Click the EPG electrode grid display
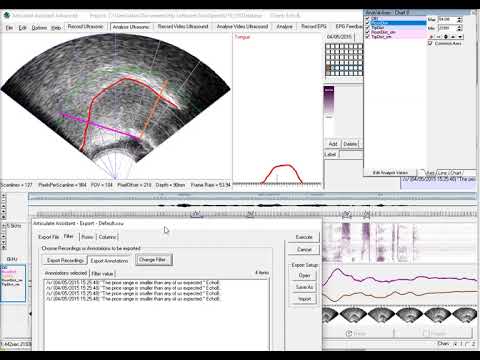The height and width of the screenshot is (360, 480). pos(344,60)
